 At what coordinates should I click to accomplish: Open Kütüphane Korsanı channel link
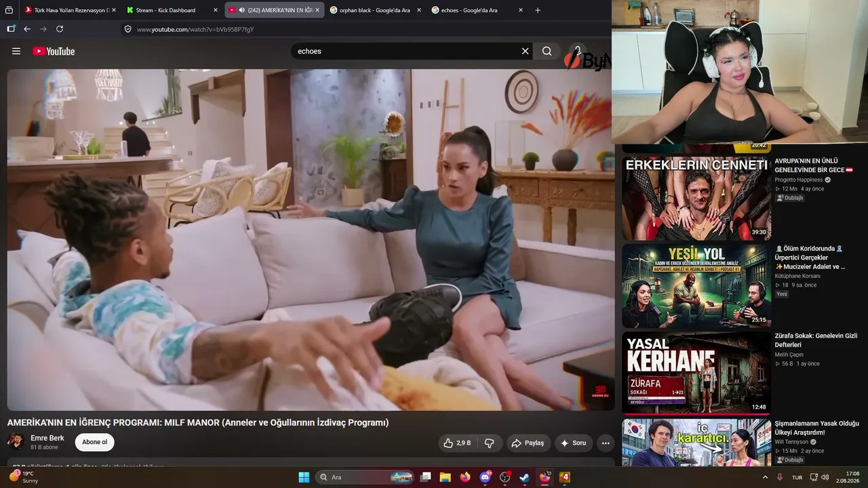[x=797, y=276]
